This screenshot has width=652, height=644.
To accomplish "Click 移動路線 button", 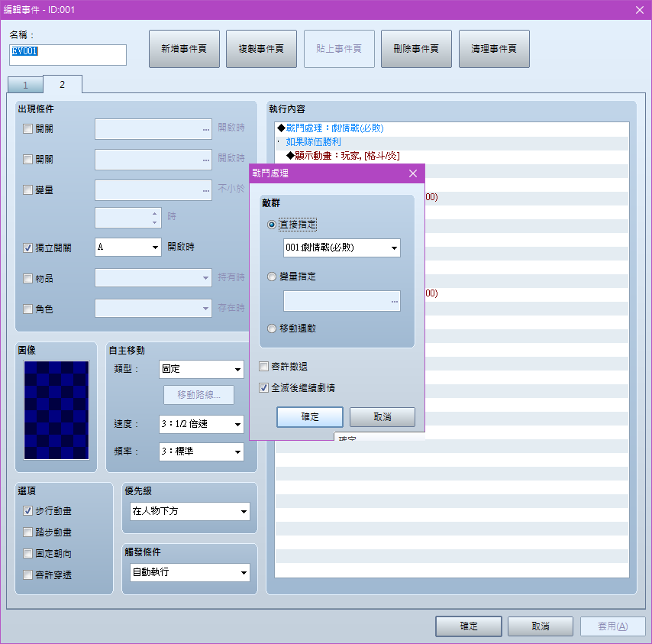I will (x=199, y=395).
